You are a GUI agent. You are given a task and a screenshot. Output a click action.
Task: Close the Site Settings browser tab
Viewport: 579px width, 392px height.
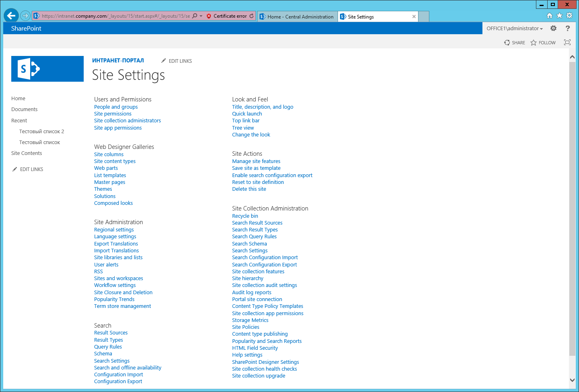(414, 17)
